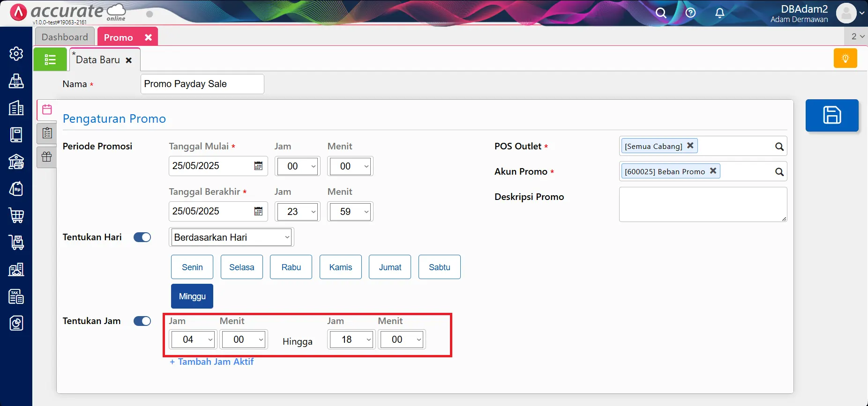This screenshot has height=406, width=868.
Task: Open the cash register module icon
Action: click(x=16, y=81)
